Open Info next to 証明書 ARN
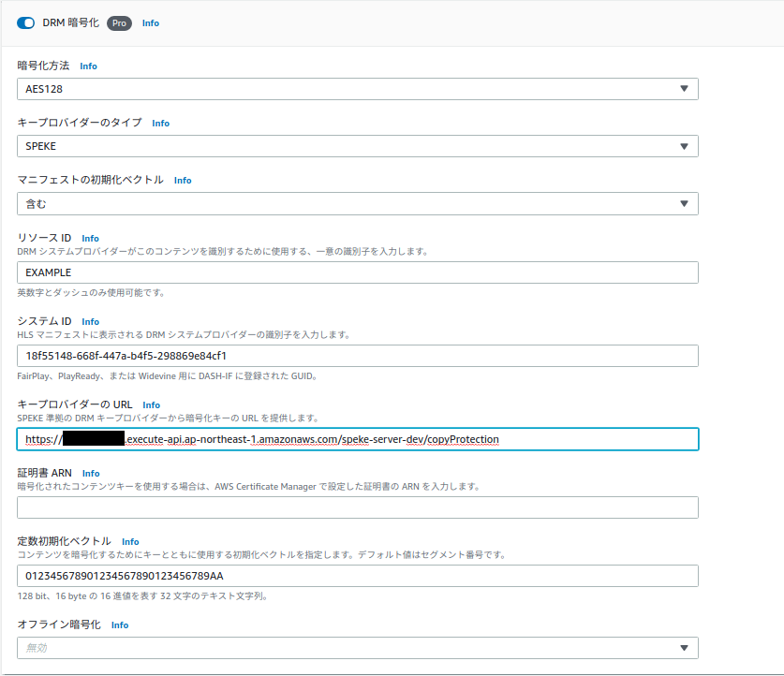Image resolution: width=784 pixels, height=676 pixels. pyautogui.click(x=90, y=473)
